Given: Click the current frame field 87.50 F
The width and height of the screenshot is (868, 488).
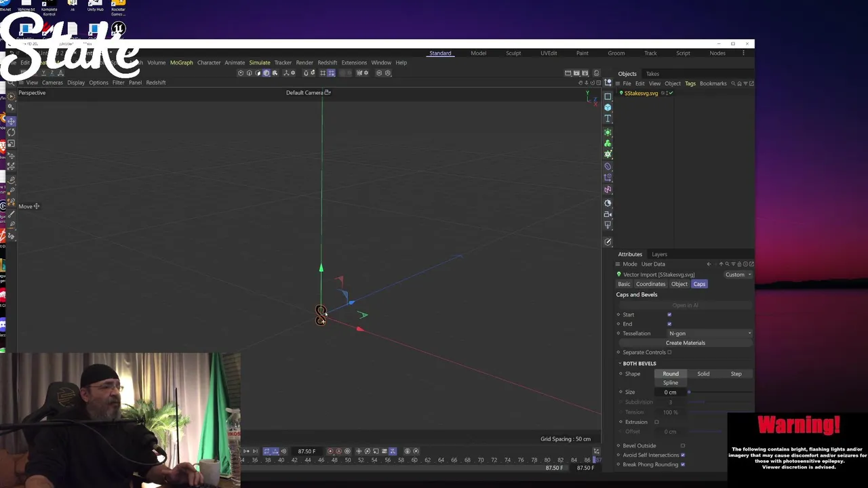Looking at the screenshot, I should (307, 451).
